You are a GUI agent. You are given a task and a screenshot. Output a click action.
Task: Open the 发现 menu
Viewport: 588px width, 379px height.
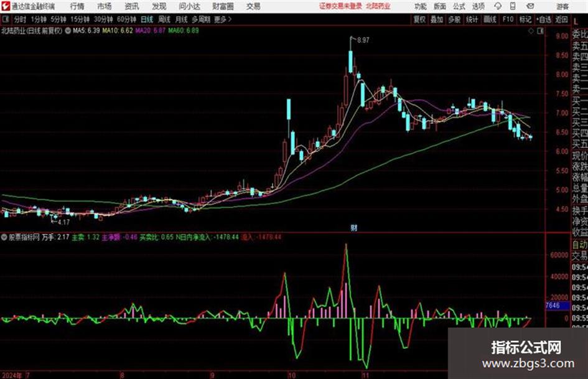(x=159, y=6)
